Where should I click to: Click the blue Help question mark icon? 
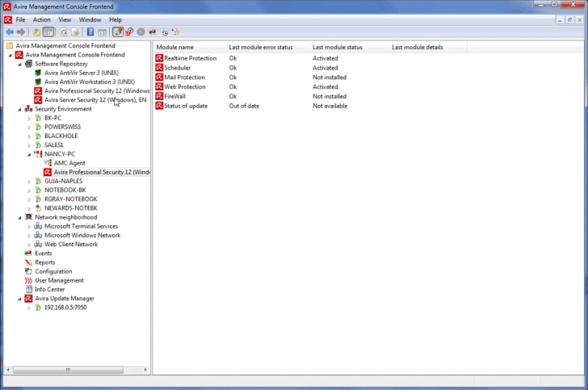[x=90, y=32]
